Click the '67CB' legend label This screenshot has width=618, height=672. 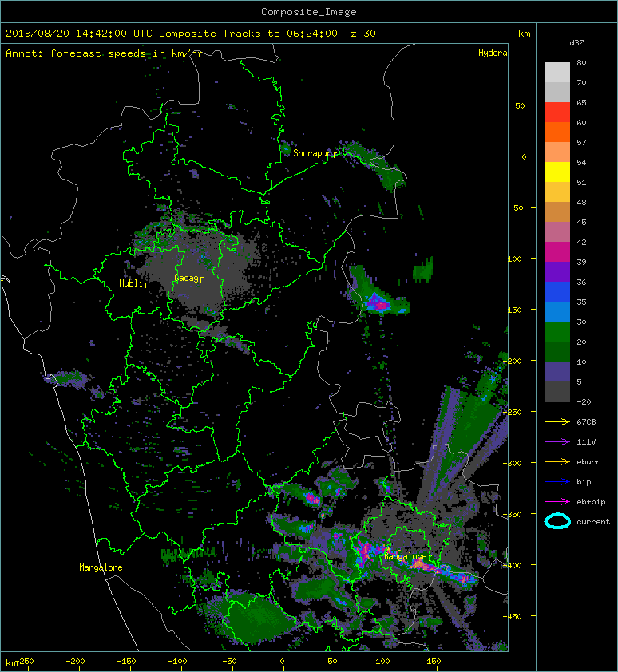pos(586,421)
